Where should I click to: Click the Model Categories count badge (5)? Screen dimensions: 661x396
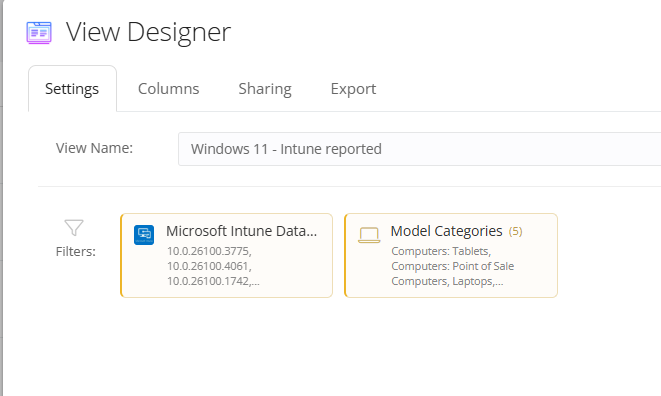(x=515, y=232)
